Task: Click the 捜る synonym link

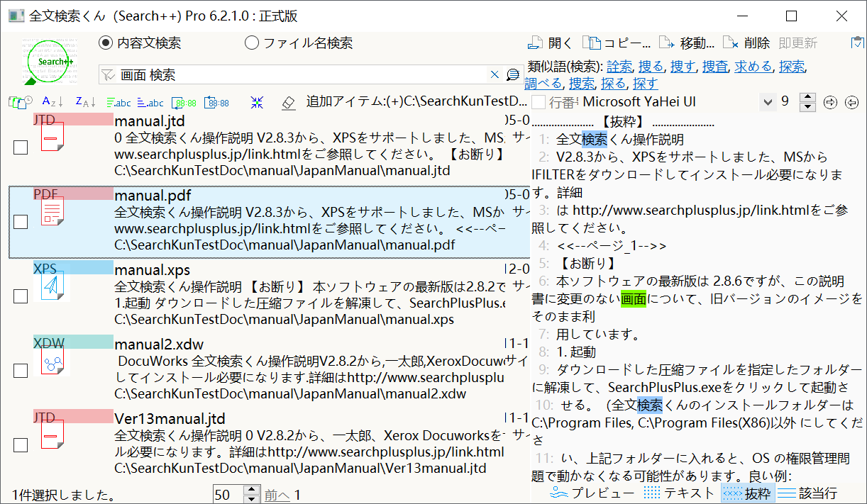Action: click(x=651, y=67)
